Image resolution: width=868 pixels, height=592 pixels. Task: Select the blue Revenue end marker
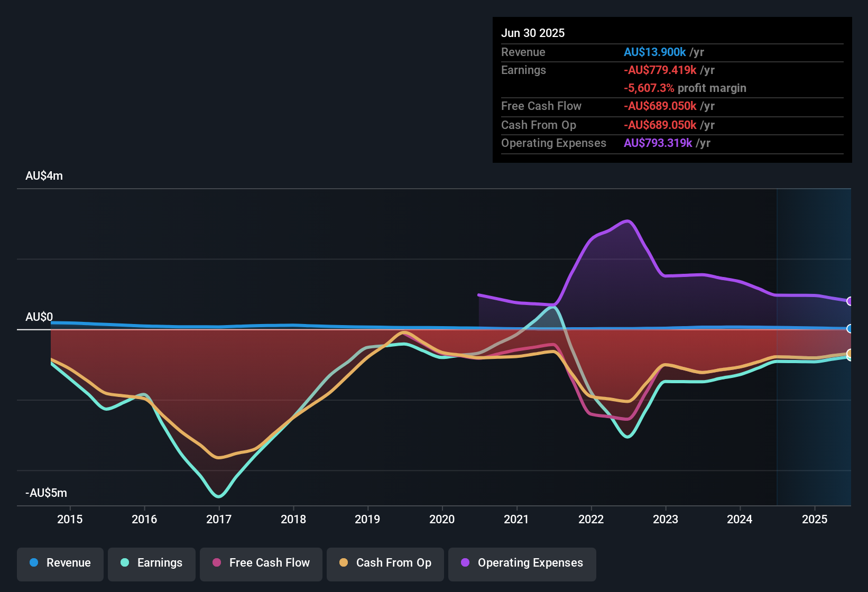pyautogui.click(x=849, y=329)
